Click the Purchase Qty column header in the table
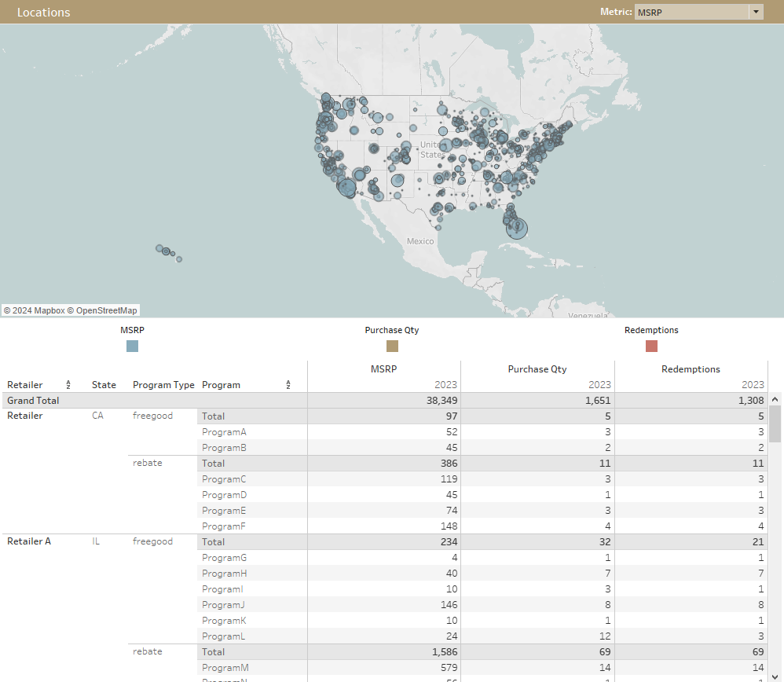Viewport: 784px width, 682px height. pos(537,368)
